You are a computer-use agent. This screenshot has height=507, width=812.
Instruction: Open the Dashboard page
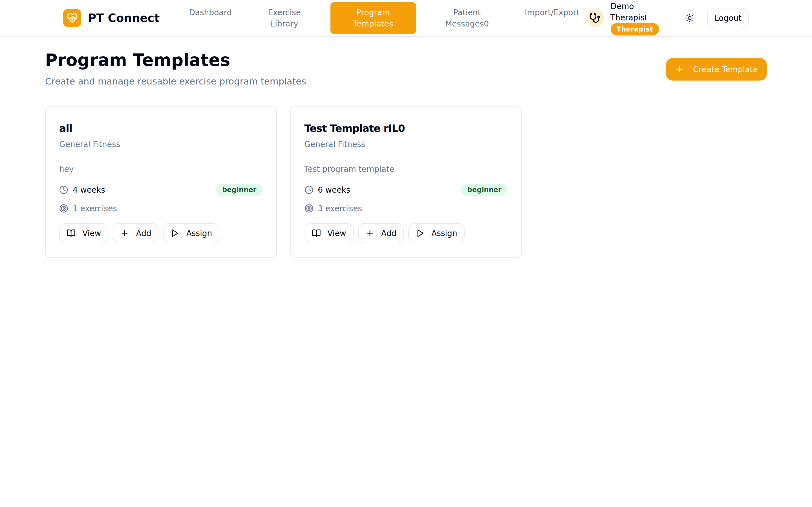[210, 12]
